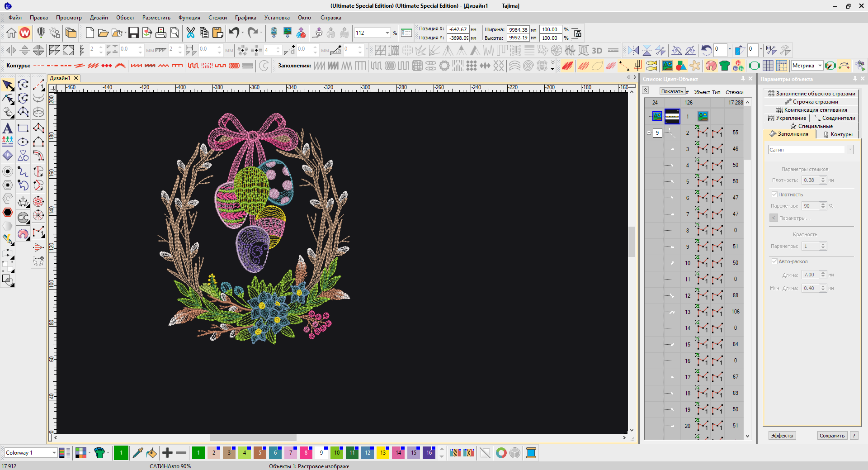Screen dimensions: 868x470
Task: Click the Undo arrow in toolbar
Action: (234, 33)
